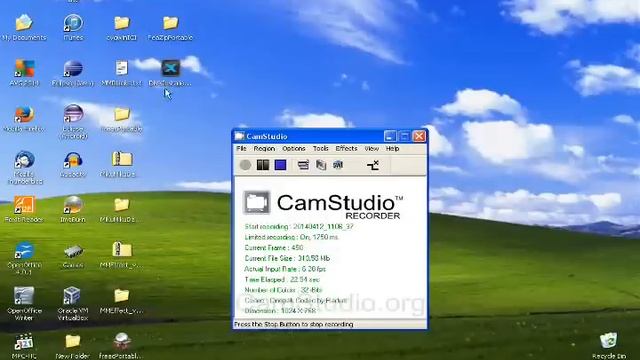Click the 'Actual Input Rate' line
Viewport: 640px width, 360px height.
[285, 269]
